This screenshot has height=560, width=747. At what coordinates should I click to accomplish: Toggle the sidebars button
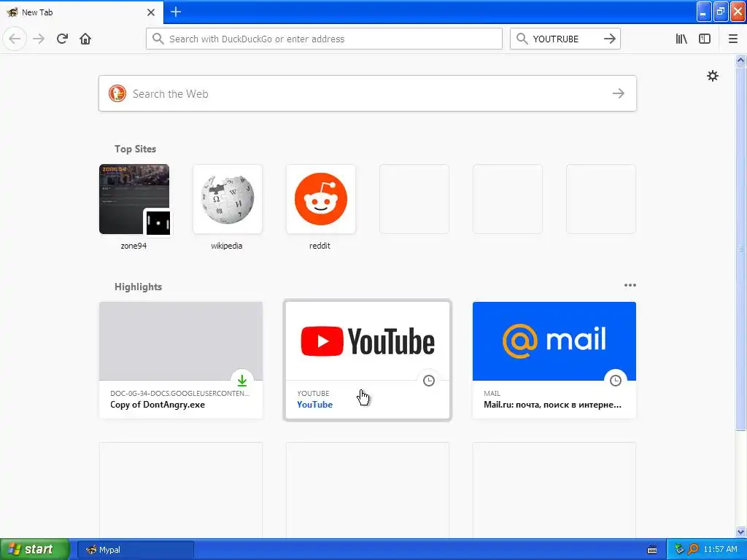(704, 39)
